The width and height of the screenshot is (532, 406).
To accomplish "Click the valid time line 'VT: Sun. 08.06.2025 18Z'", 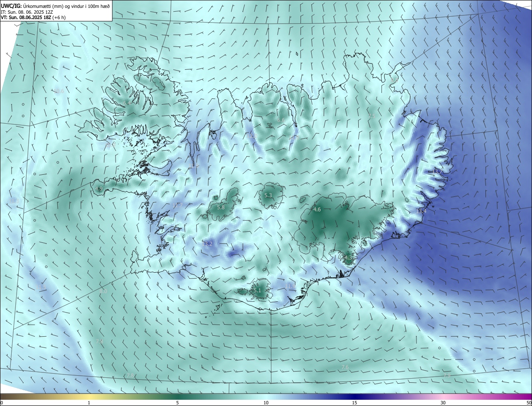I will (x=26, y=17).
